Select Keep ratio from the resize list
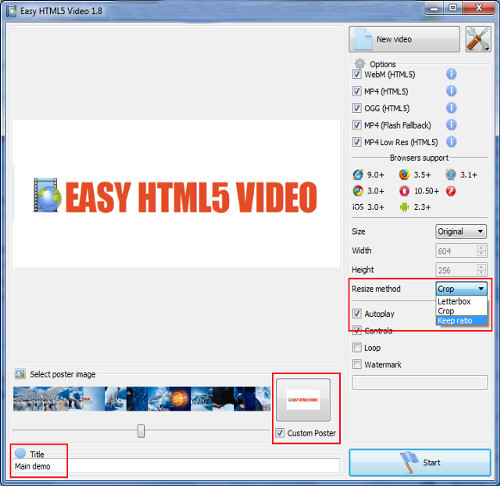The height and width of the screenshot is (486, 500). (x=462, y=321)
